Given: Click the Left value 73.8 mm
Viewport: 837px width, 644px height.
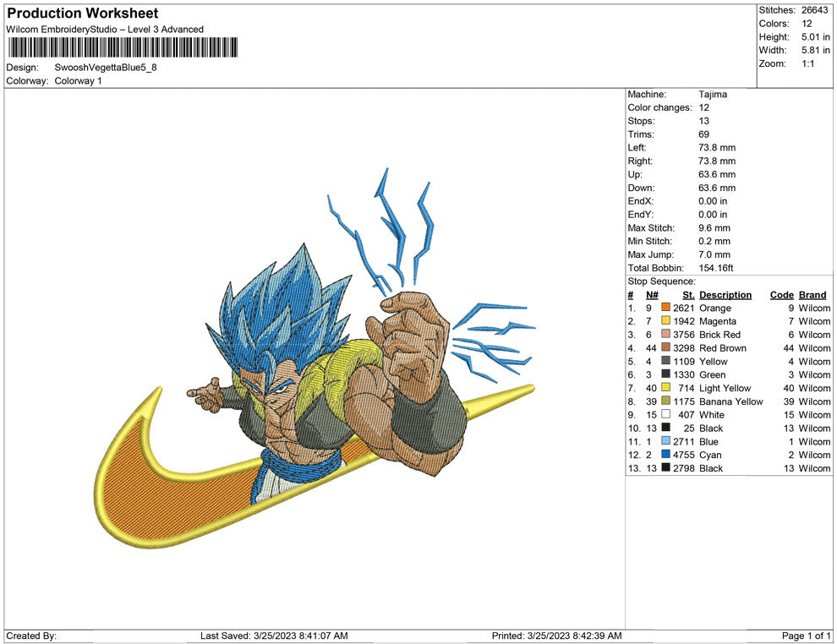Looking at the screenshot, I should 717,148.
